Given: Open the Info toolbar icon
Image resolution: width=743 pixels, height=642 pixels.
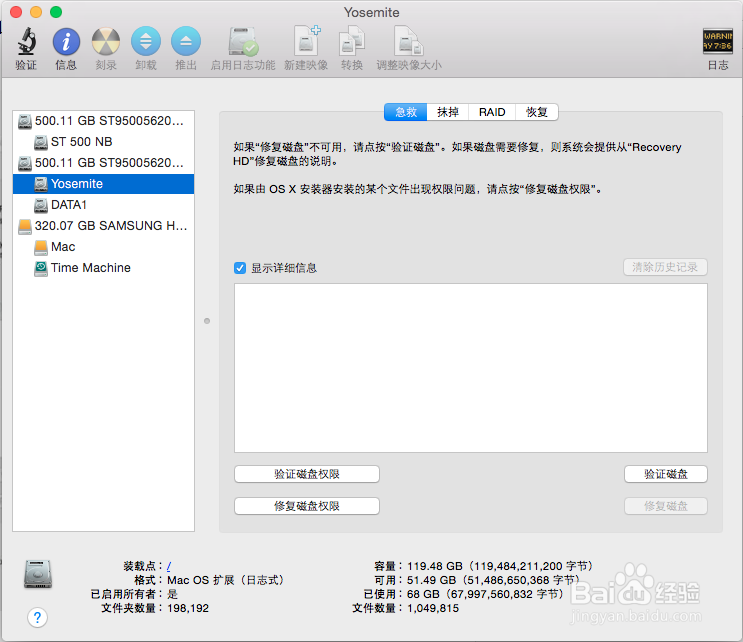Looking at the screenshot, I should [x=66, y=41].
